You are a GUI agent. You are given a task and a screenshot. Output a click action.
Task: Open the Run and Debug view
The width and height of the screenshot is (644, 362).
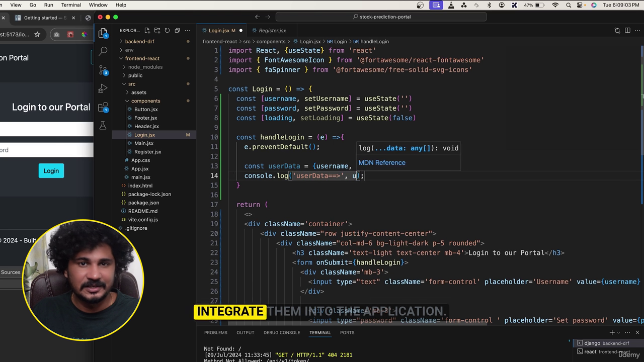pos(103,88)
